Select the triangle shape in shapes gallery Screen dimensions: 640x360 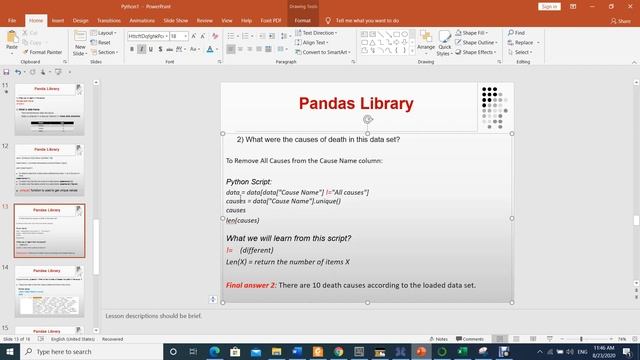coord(372,42)
